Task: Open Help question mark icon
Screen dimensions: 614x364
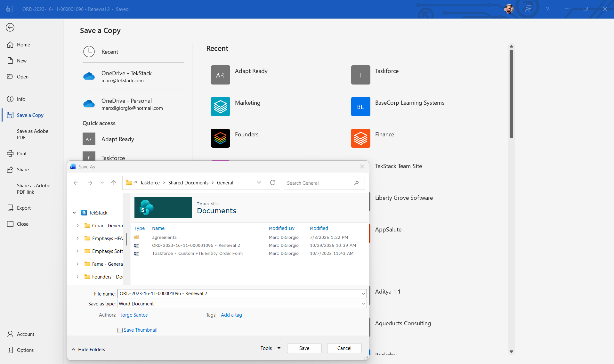Action: pos(547,9)
